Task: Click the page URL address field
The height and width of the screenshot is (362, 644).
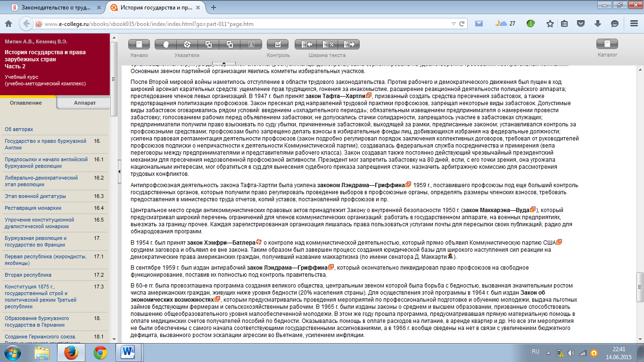Action: (245, 24)
